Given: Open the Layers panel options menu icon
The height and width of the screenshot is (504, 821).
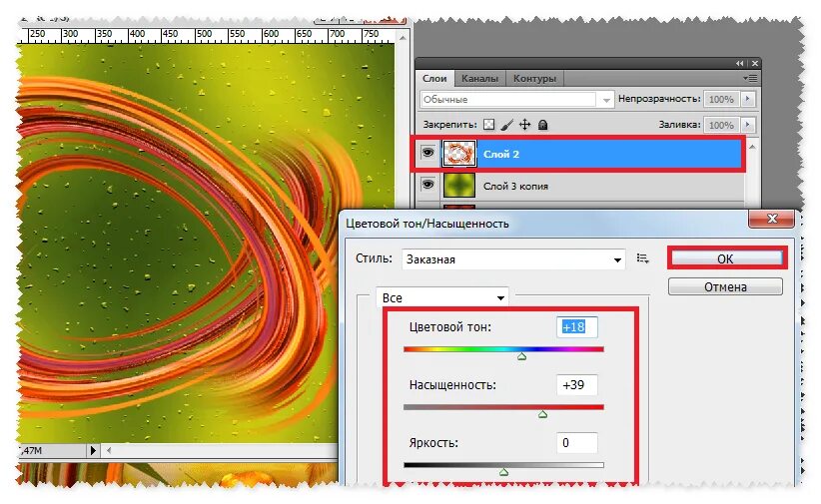Looking at the screenshot, I should click(x=750, y=79).
